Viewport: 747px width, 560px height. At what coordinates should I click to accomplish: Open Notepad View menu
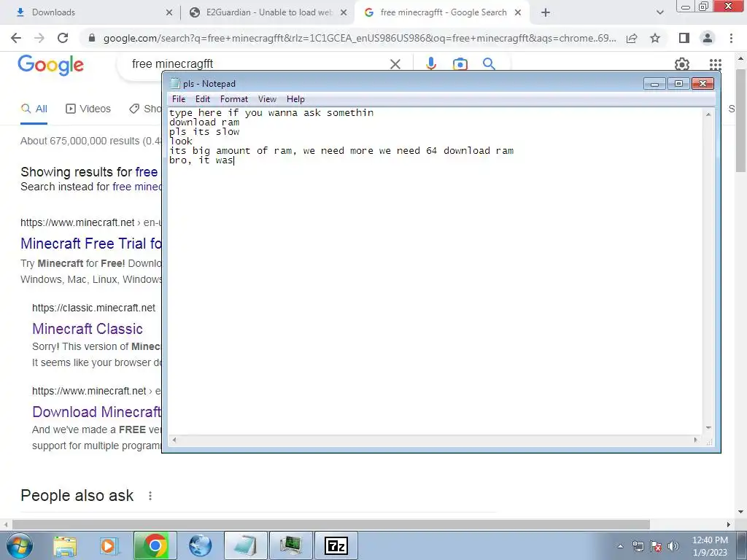[x=267, y=99]
